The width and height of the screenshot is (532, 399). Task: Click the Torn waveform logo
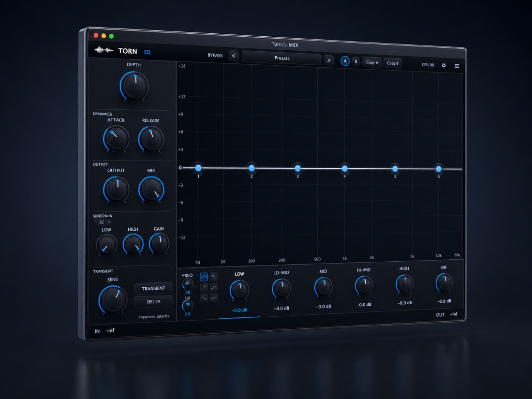point(104,50)
